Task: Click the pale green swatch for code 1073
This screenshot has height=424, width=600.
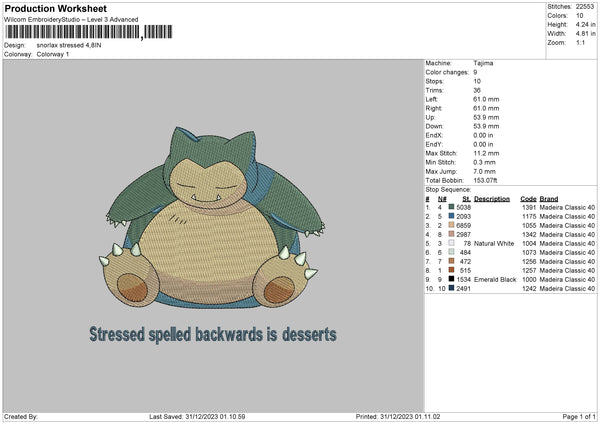Action: click(451, 252)
